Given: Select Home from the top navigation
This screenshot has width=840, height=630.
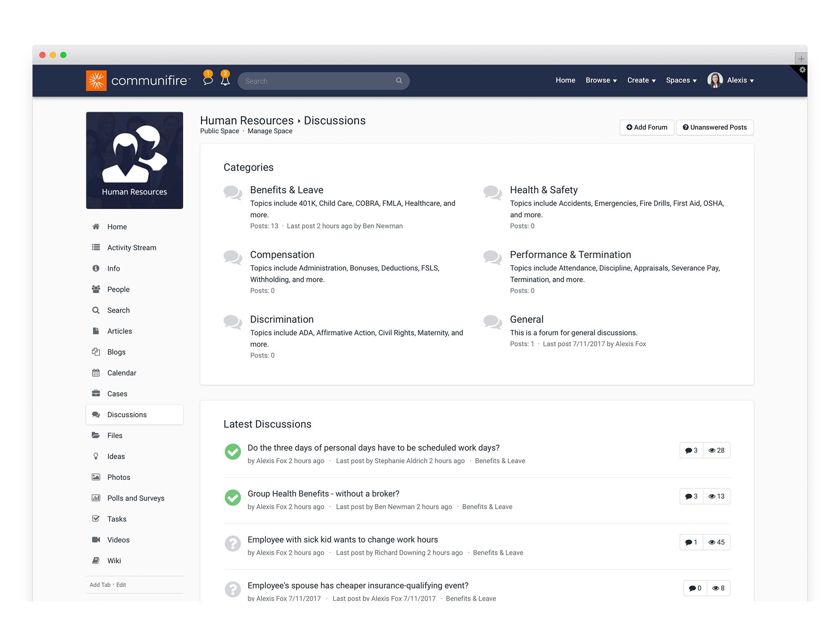Looking at the screenshot, I should coord(565,80).
